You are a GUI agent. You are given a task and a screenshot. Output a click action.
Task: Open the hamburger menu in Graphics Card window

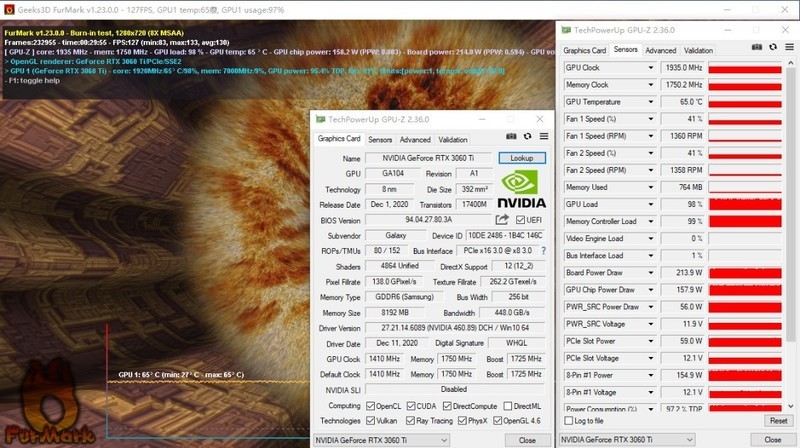[544, 136]
